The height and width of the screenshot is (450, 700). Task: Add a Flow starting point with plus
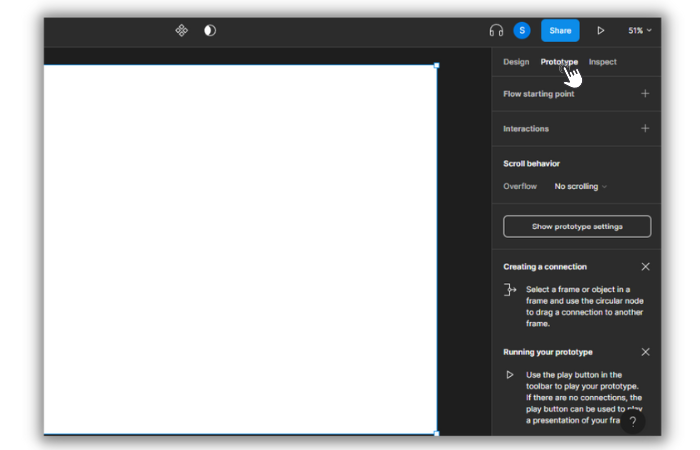[x=645, y=94]
